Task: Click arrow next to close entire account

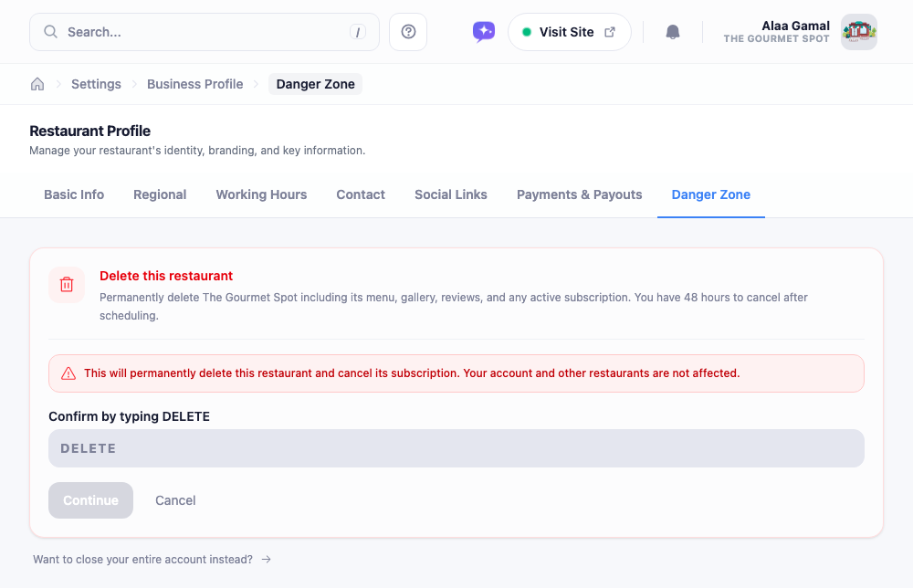Action: pyautogui.click(x=266, y=560)
